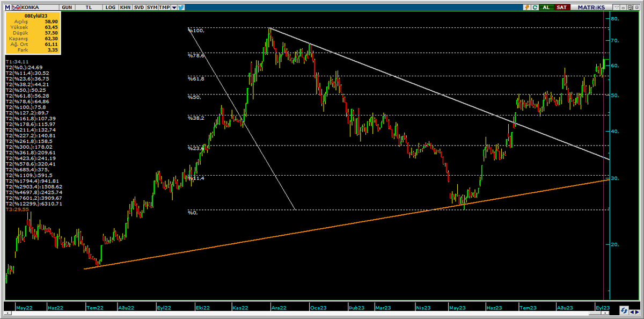The height and width of the screenshot is (319, 644).
Task: Click the Matriks M logo icon
Action: coord(6,8)
